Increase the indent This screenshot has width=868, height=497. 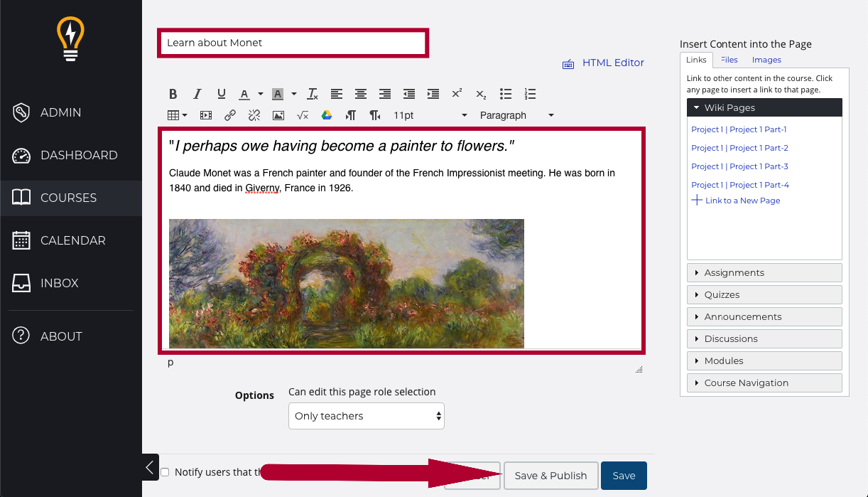click(433, 94)
